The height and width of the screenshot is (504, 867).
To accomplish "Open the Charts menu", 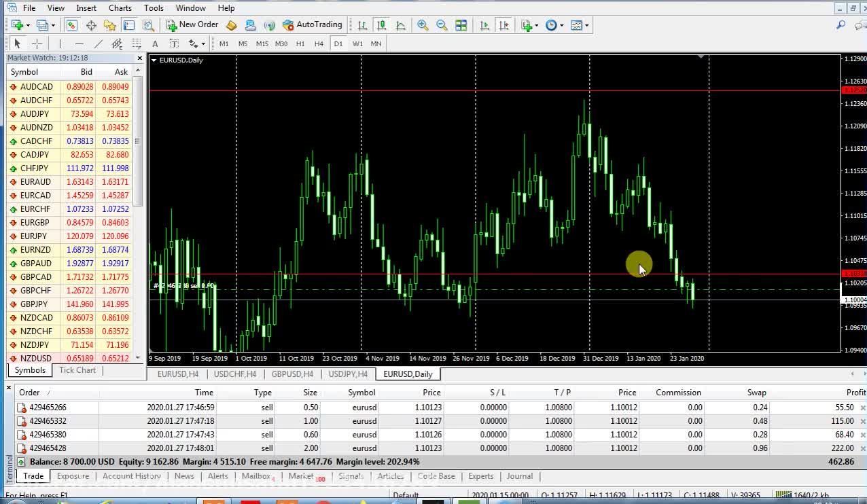I will click(x=120, y=8).
